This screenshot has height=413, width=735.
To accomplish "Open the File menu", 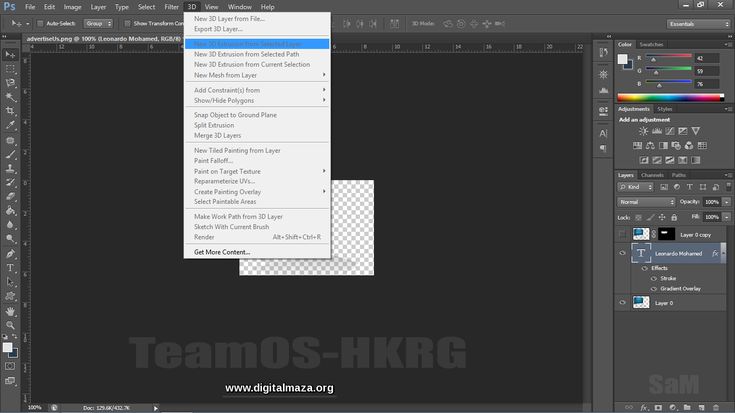I will coord(30,7).
